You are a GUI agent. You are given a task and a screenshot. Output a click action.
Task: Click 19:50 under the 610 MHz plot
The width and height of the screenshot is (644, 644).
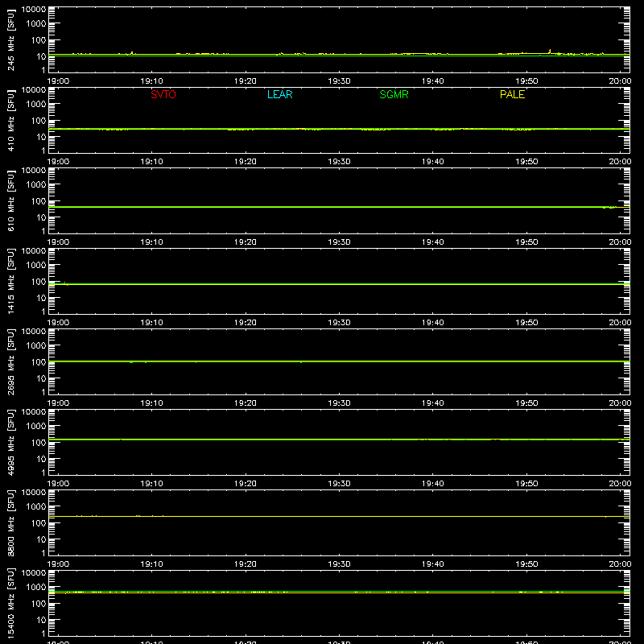tap(526, 242)
